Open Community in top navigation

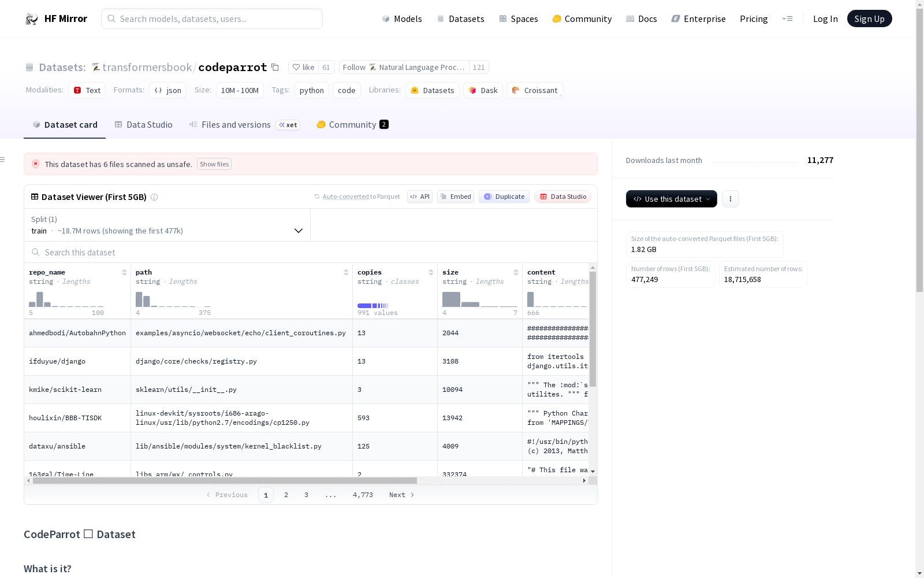[x=582, y=19]
